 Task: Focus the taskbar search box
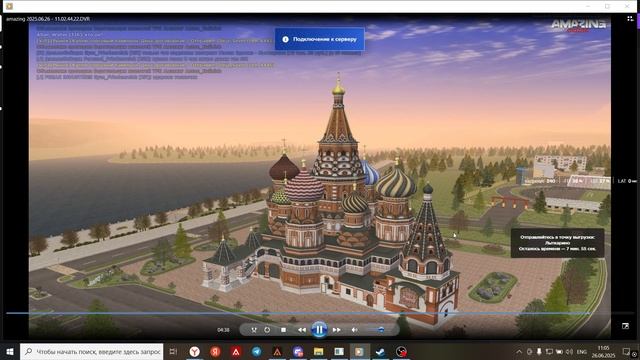tap(91, 351)
